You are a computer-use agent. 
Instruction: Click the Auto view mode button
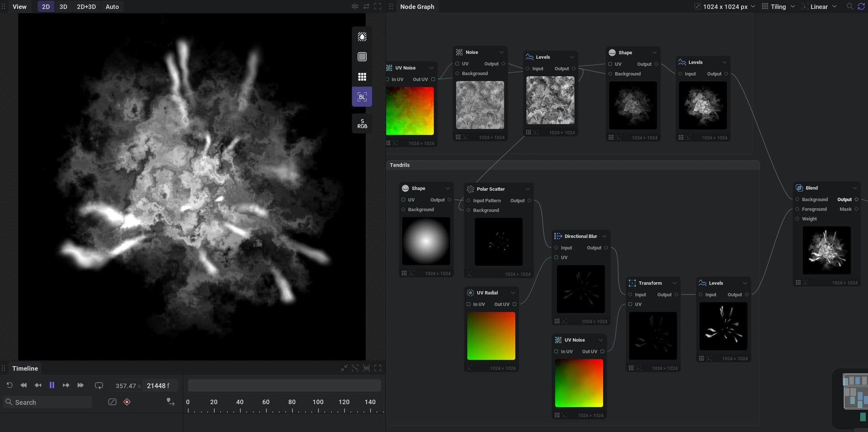(112, 6)
